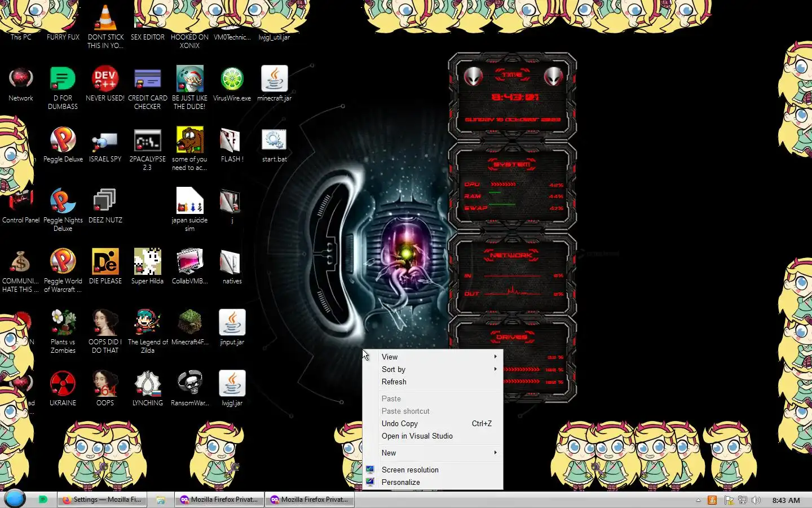Open the Action Center flag tray icon
Viewport: 812px width, 508px height.
click(729, 500)
